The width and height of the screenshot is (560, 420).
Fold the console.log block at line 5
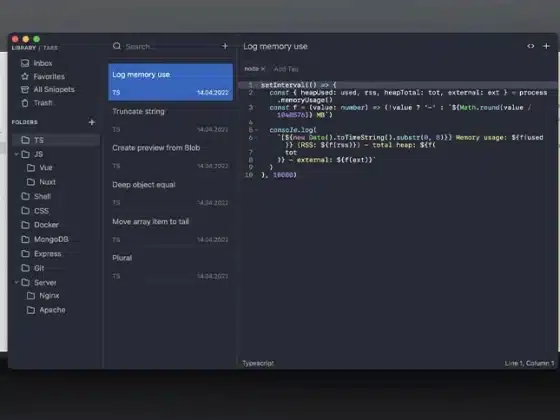pos(256,130)
